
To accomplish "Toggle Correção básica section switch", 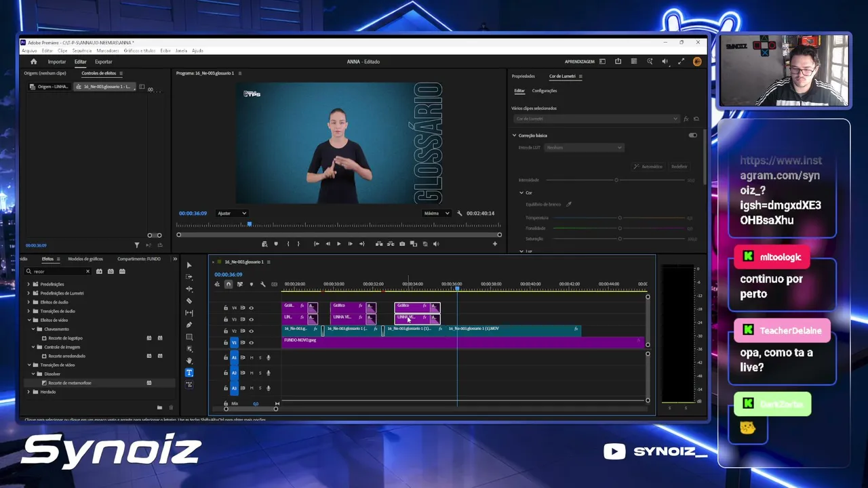I will coord(692,136).
